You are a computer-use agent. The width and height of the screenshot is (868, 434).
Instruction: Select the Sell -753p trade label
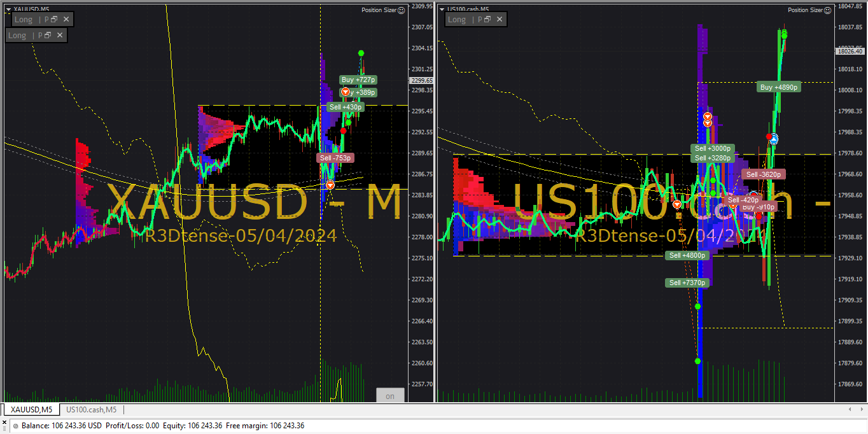[336, 158]
